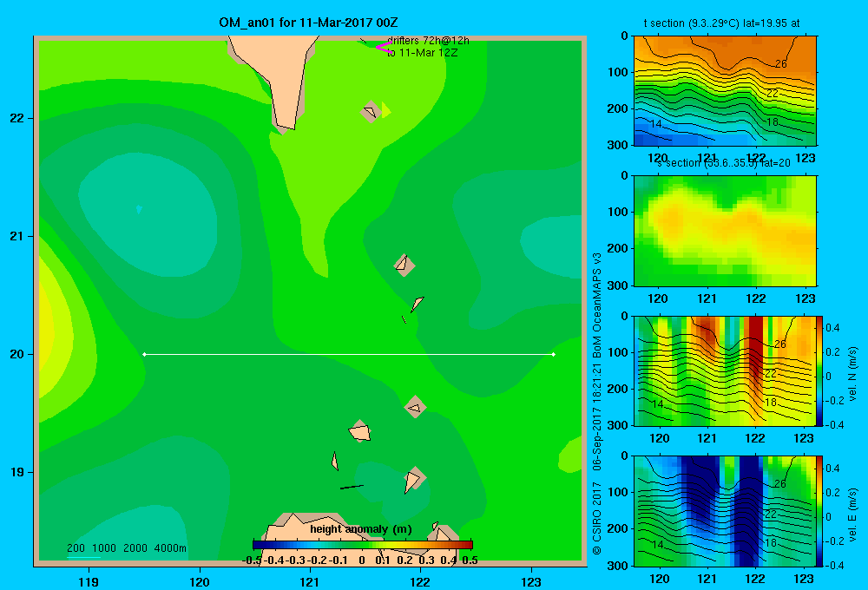This screenshot has width=868, height=590.
Task: Click the vel. E panel colorbar
Action: pyautogui.click(x=819, y=511)
